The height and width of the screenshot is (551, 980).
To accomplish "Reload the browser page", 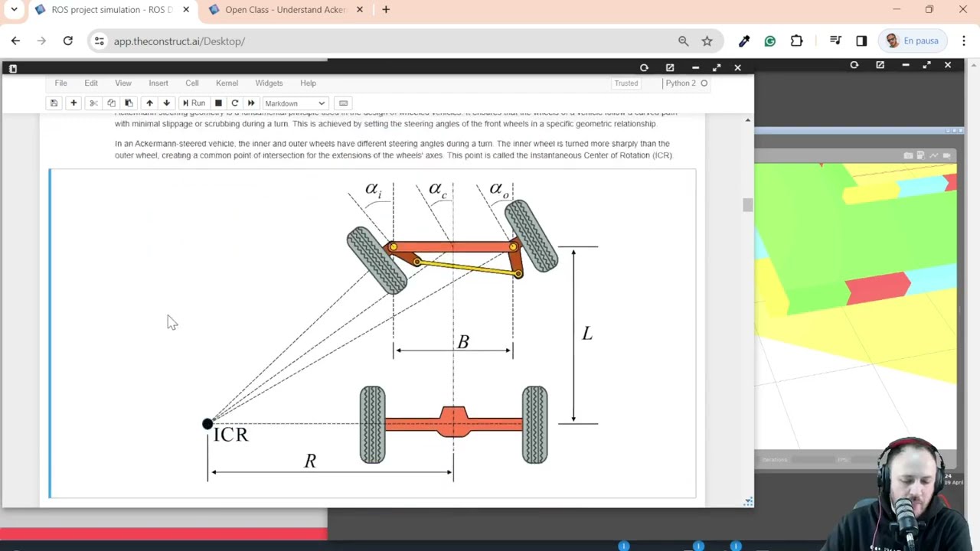I will pyautogui.click(x=67, y=41).
